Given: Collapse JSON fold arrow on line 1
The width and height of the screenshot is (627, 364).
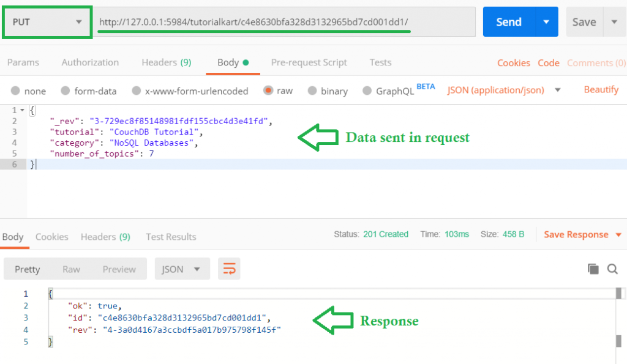Looking at the screenshot, I should point(23,110).
